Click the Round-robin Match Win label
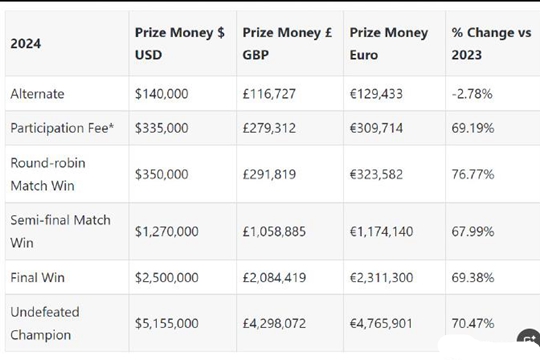Screen dimensions: 540x360 click(48, 174)
